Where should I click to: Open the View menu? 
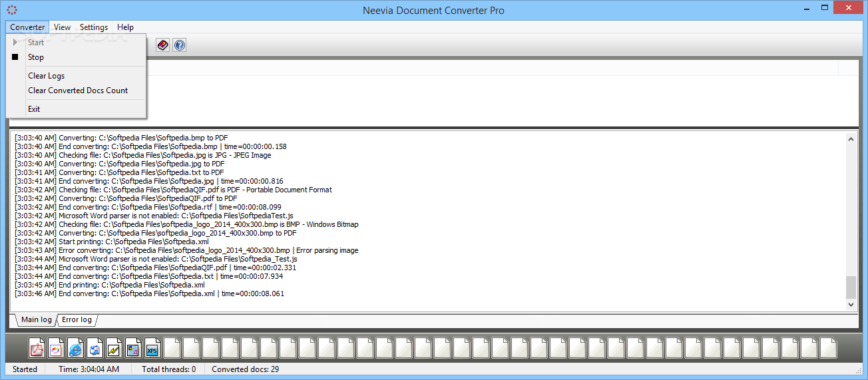(x=63, y=27)
